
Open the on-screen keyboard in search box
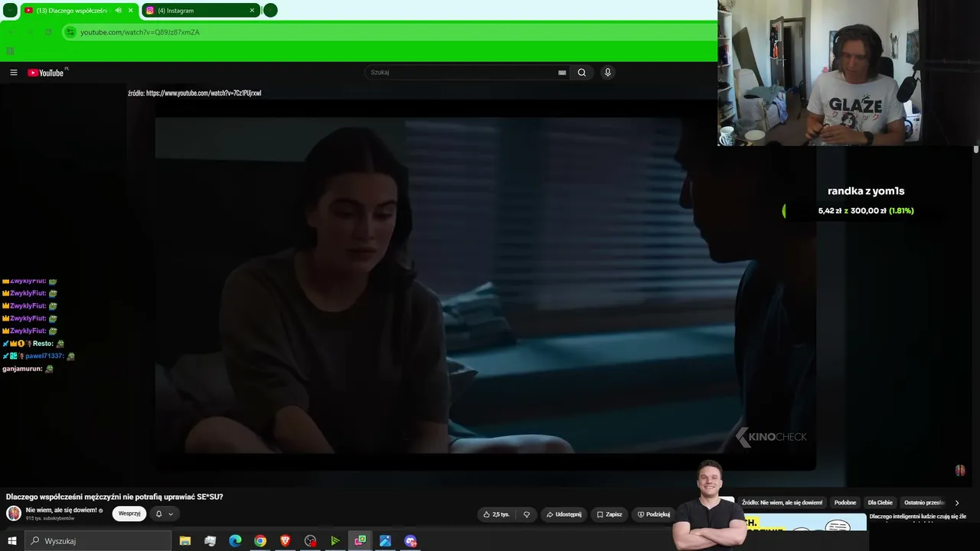pos(562,73)
